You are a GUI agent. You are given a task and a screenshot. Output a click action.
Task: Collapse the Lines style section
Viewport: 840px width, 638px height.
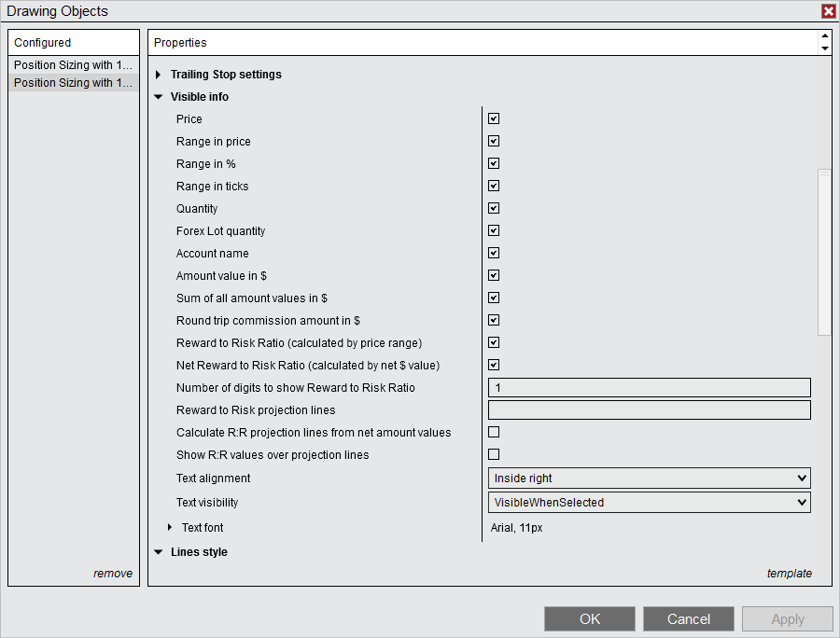pos(158,551)
